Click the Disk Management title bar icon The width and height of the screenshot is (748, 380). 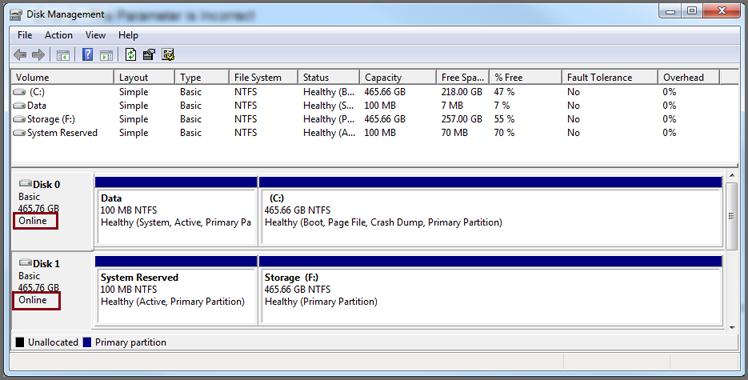(x=16, y=15)
